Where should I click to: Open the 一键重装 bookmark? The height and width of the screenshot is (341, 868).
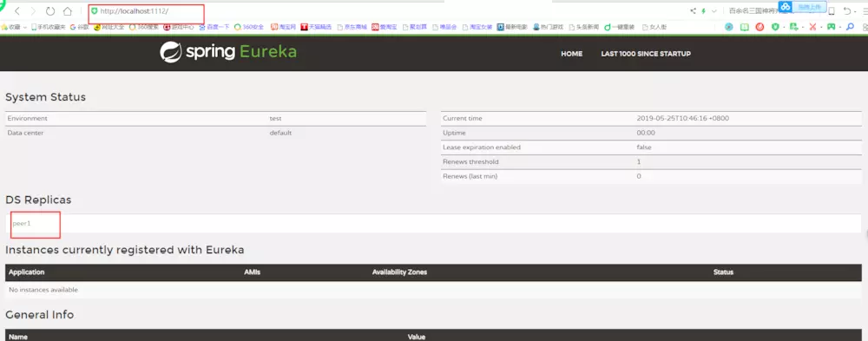[x=620, y=27]
